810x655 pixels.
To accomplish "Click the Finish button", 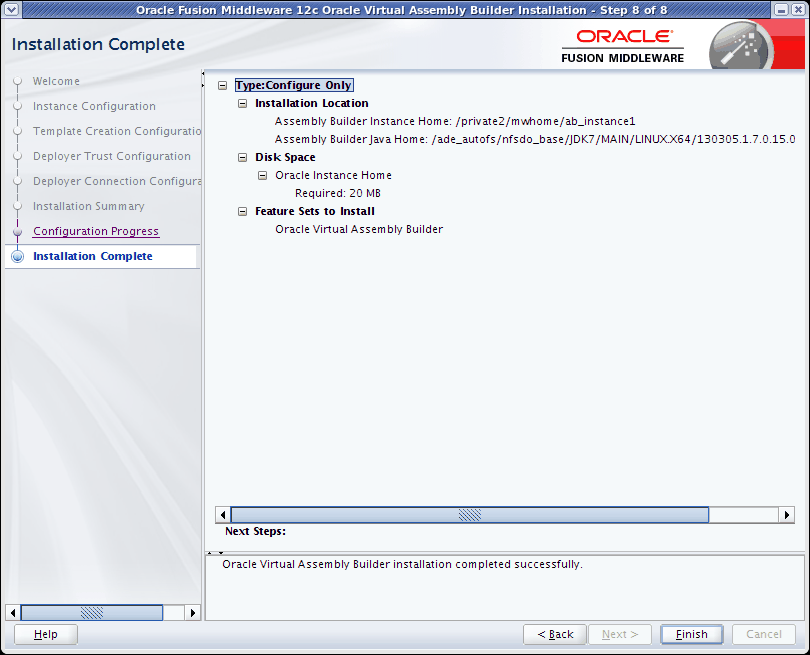I will coord(691,634).
